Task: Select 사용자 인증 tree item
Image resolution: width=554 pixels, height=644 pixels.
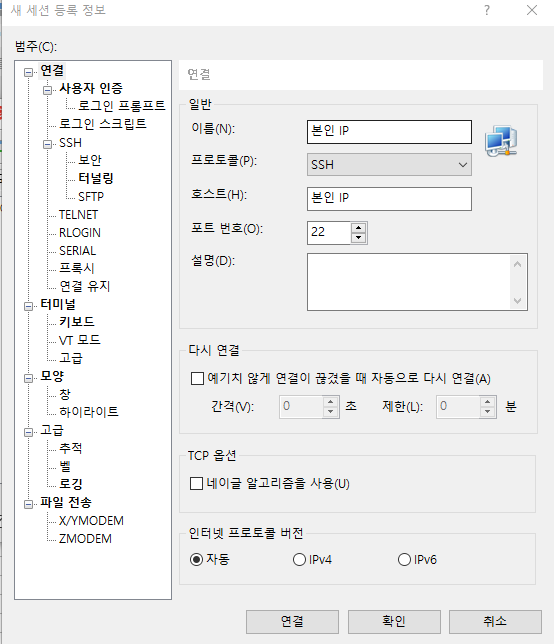Action: pyautogui.click(x=91, y=88)
